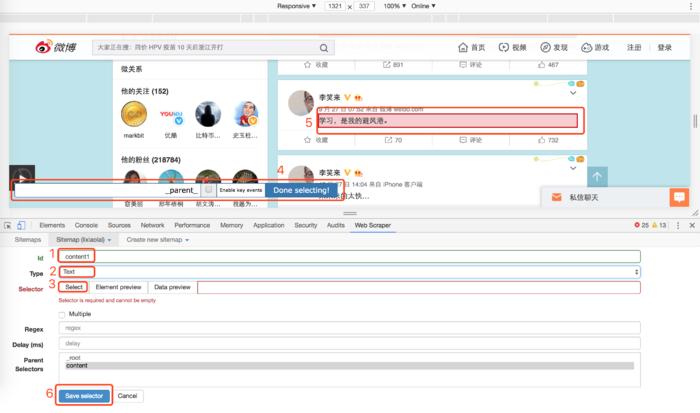Click the scroll-to-top arrow button
Viewport: 700px width, 413px height.
click(x=596, y=177)
